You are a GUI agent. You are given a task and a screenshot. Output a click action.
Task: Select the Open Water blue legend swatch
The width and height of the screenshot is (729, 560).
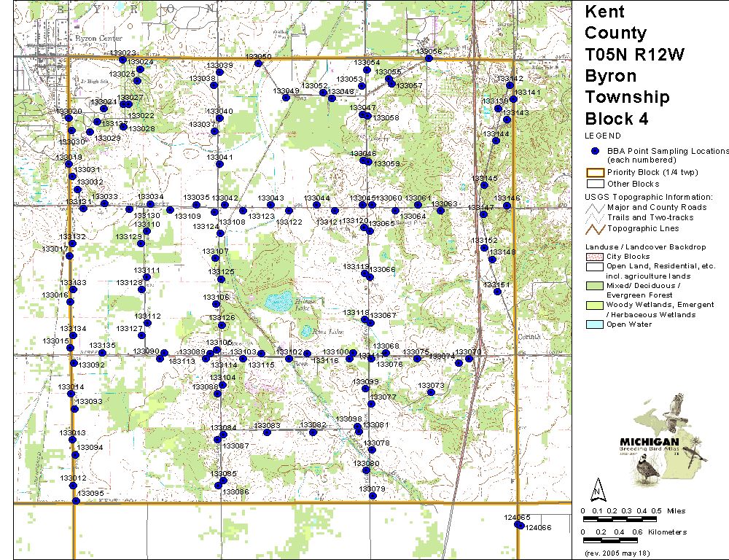(x=595, y=324)
